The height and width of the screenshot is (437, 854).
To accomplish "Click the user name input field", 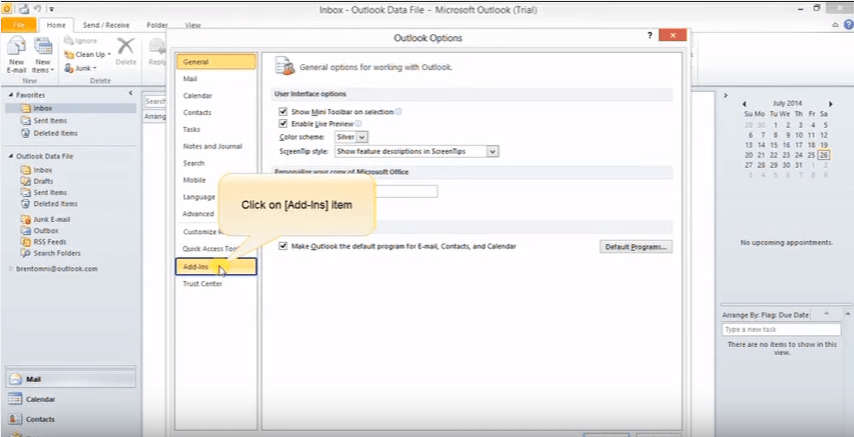I will 406,191.
